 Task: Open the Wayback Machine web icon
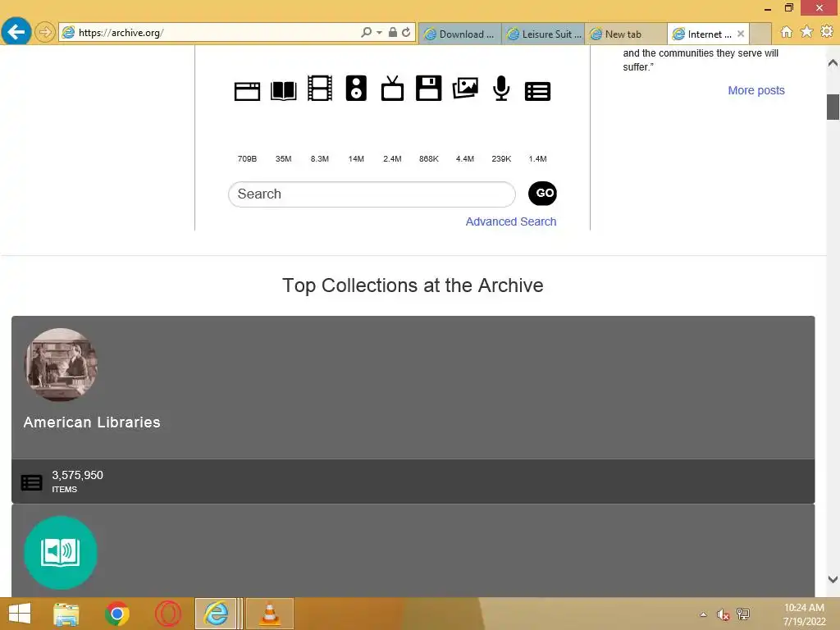pos(247,91)
